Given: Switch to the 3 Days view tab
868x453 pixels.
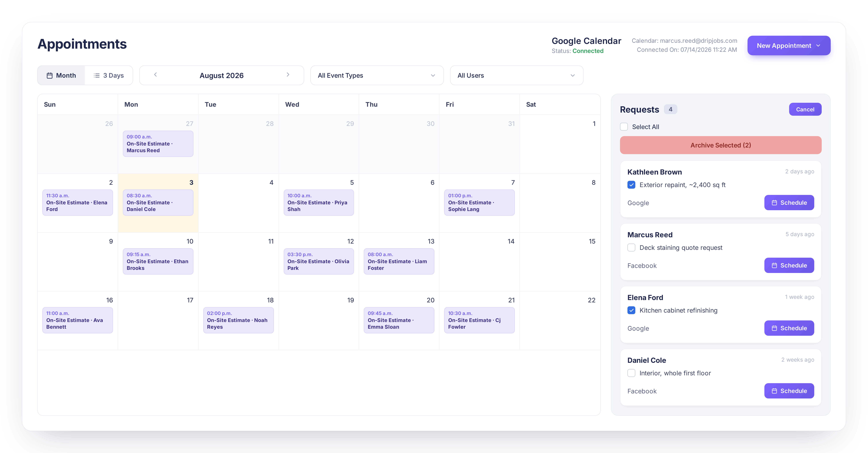Looking at the screenshot, I should 109,75.
